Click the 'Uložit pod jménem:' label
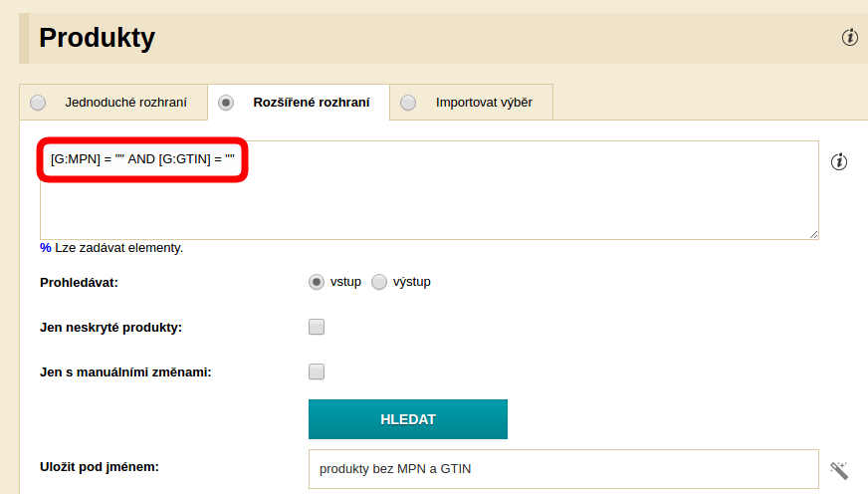The image size is (868, 494). tap(100, 467)
